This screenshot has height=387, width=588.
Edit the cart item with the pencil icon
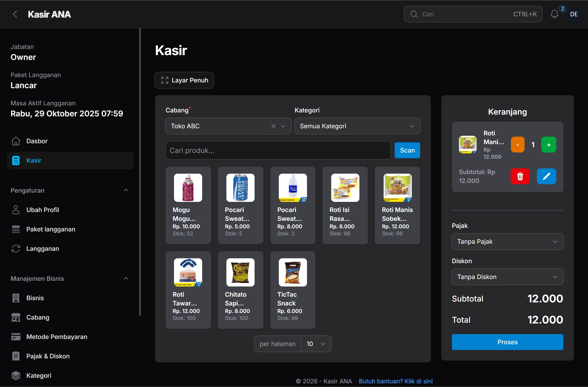pyautogui.click(x=546, y=176)
